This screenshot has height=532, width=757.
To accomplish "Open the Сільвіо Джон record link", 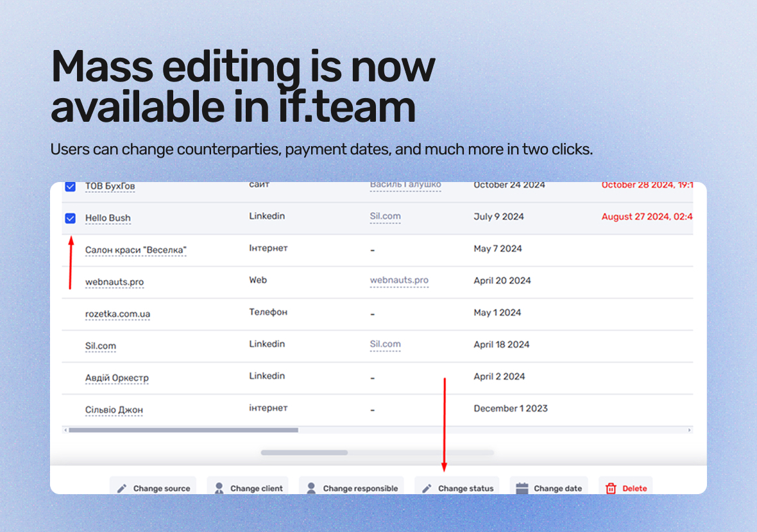I will [x=114, y=410].
